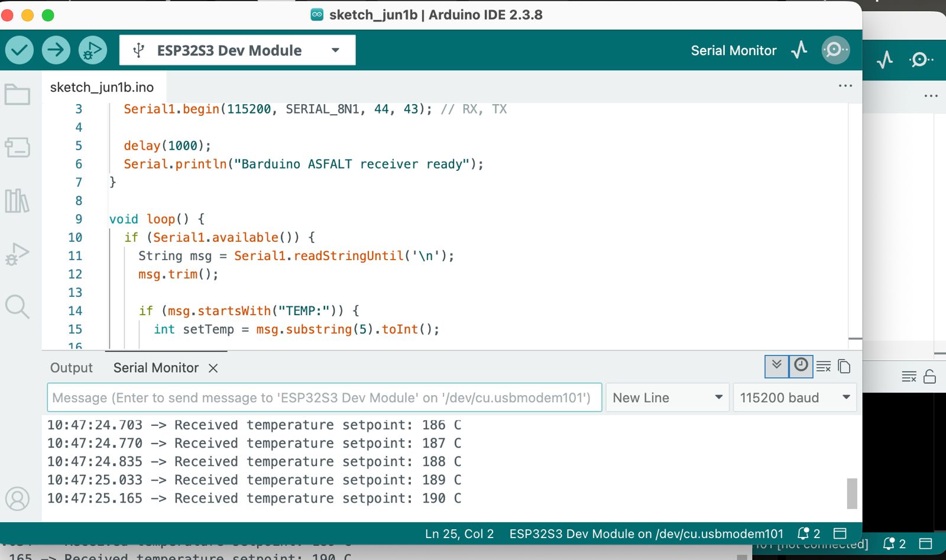Open the user account profile icon
The height and width of the screenshot is (560, 946).
tap(17, 499)
